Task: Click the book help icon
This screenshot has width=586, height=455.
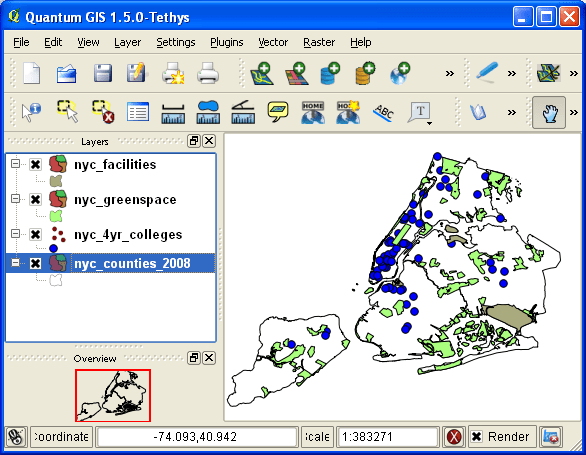Action: pyautogui.click(x=478, y=112)
